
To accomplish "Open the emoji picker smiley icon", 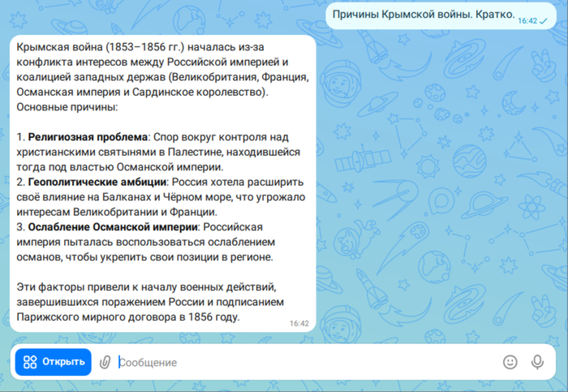I will (x=510, y=362).
